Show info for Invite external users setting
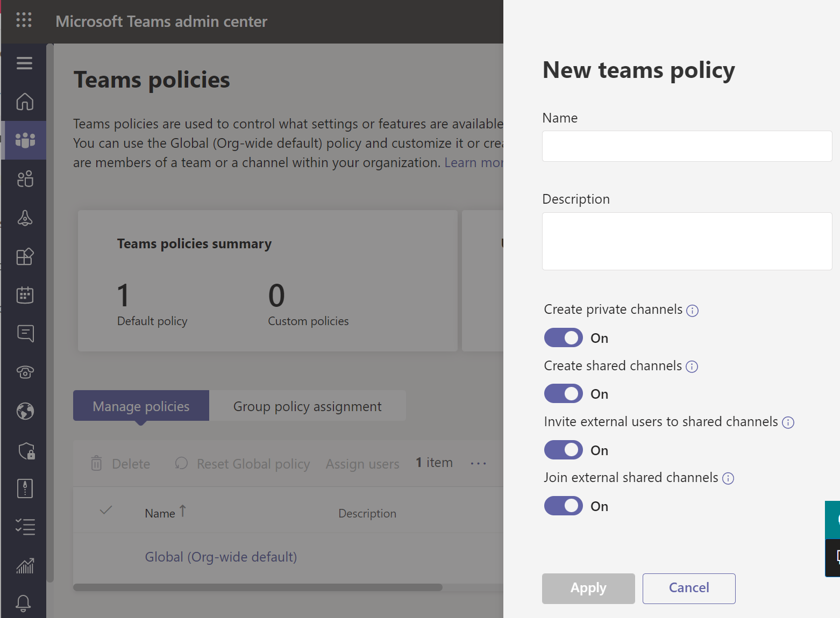Viewport: 840px width, 618px height. point(788,422)
